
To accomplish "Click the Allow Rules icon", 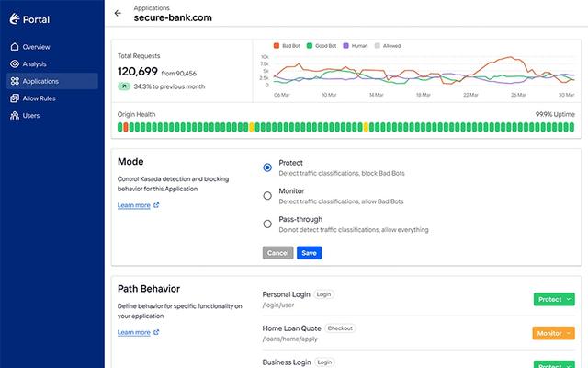I will point(14,98).
